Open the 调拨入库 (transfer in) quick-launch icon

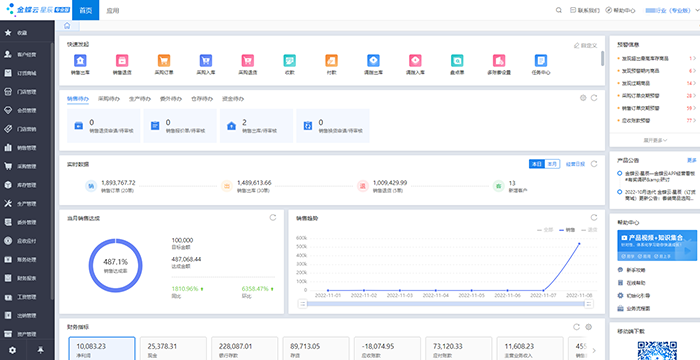pyautogui.click(x=415, y=61)
